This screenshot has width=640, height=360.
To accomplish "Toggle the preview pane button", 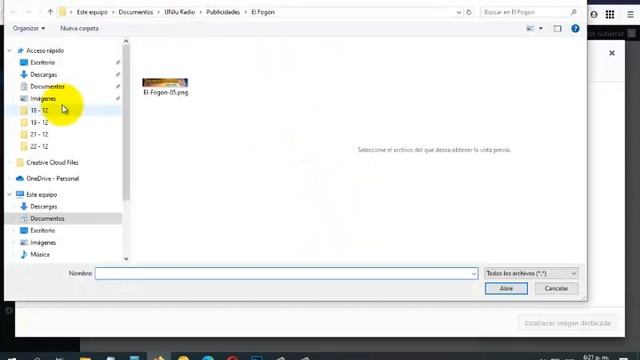I will (557, 29).
